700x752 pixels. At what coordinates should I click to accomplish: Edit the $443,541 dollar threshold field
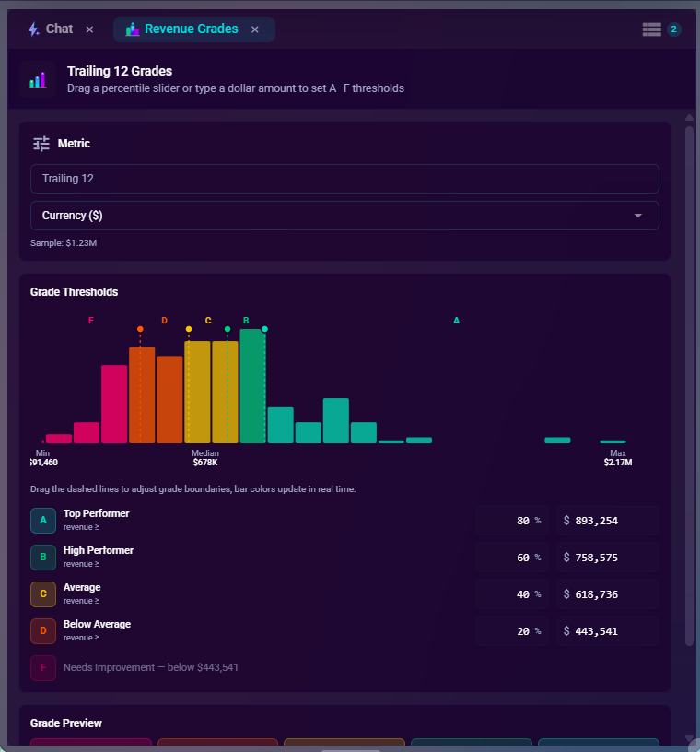click(608, 631)
